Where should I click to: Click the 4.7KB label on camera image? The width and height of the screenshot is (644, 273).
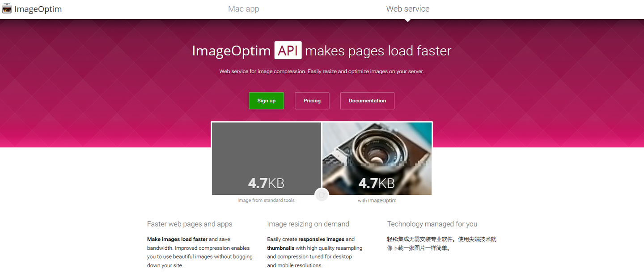(x=377, y=183)
